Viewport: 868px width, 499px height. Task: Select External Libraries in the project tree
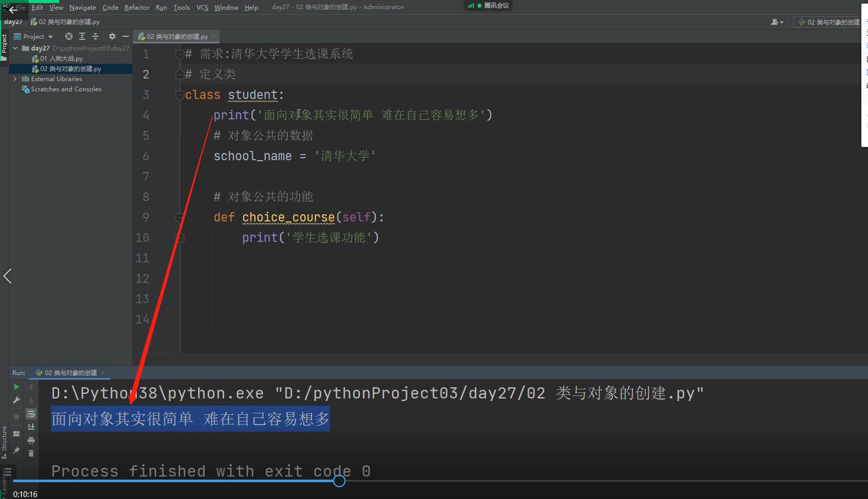coord(56,79)
